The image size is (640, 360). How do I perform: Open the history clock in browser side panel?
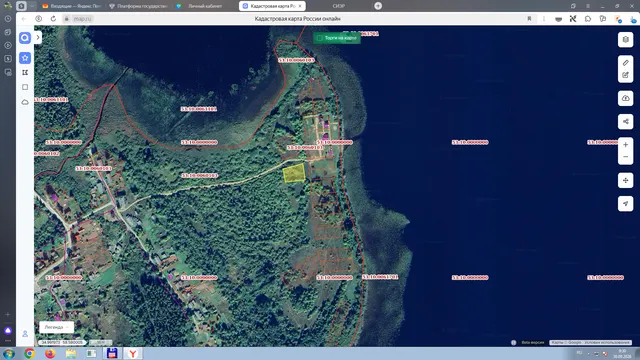pos(8,19)
